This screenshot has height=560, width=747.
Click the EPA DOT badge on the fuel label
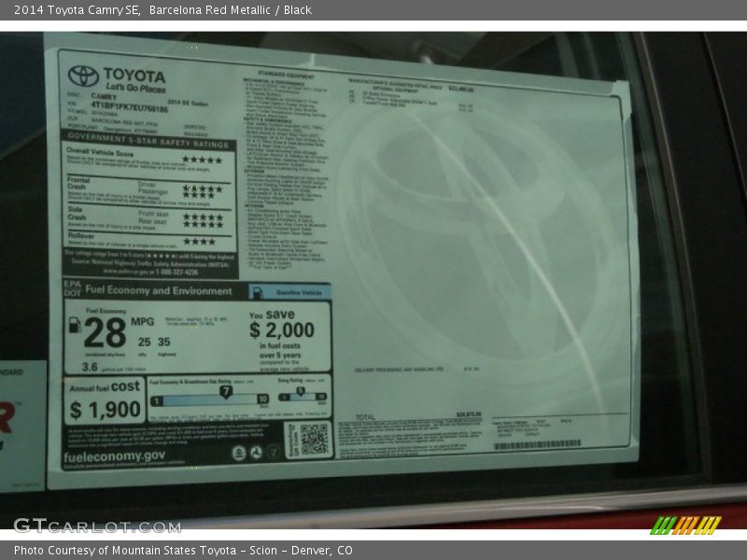[72, 287]
